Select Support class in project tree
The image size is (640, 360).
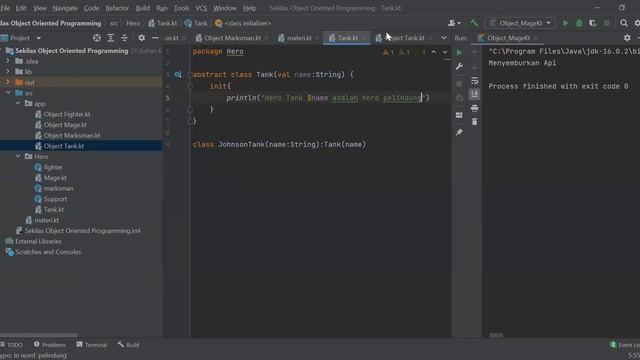pos(55,199)
